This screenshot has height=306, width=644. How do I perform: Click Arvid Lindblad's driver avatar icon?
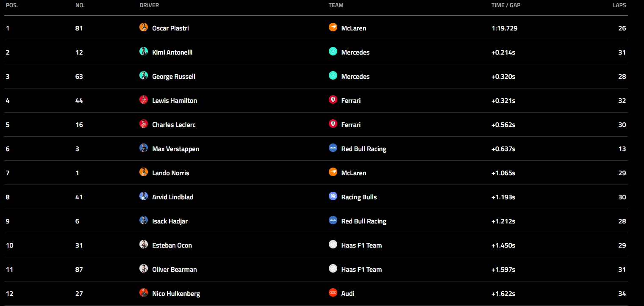144,196
